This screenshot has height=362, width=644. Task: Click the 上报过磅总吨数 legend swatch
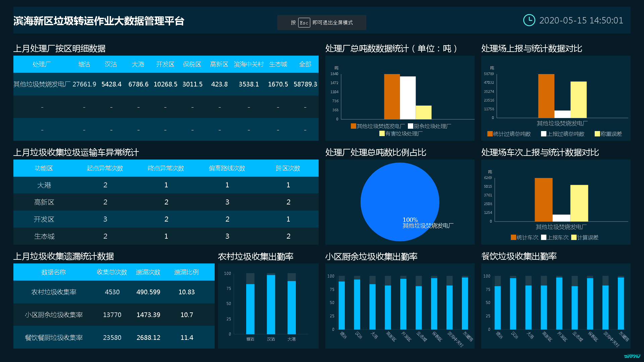click(543, 134)
